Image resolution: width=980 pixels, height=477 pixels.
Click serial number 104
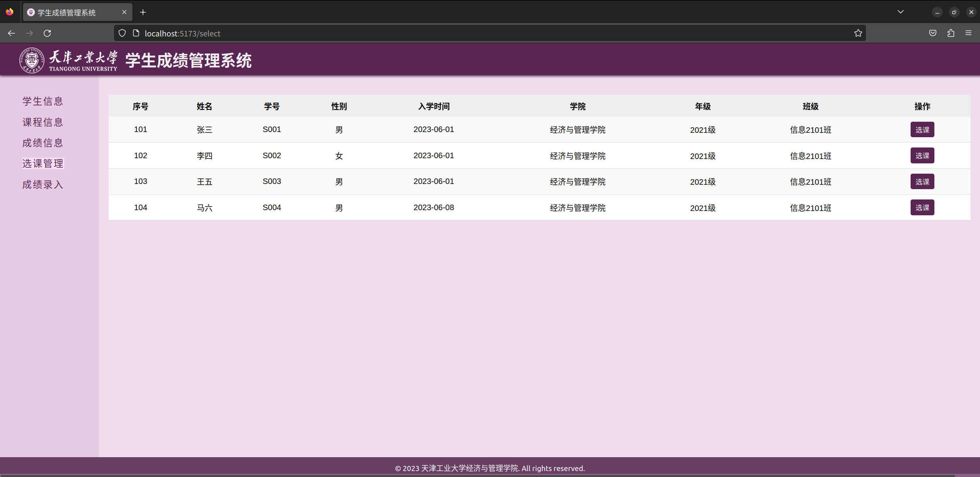[x=140, y=207]
